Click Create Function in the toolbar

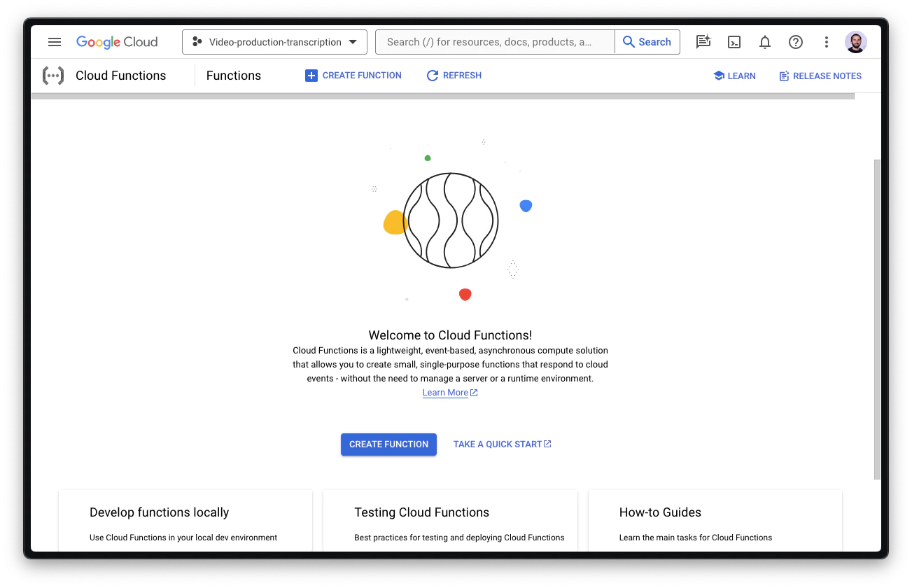(353, 76)
